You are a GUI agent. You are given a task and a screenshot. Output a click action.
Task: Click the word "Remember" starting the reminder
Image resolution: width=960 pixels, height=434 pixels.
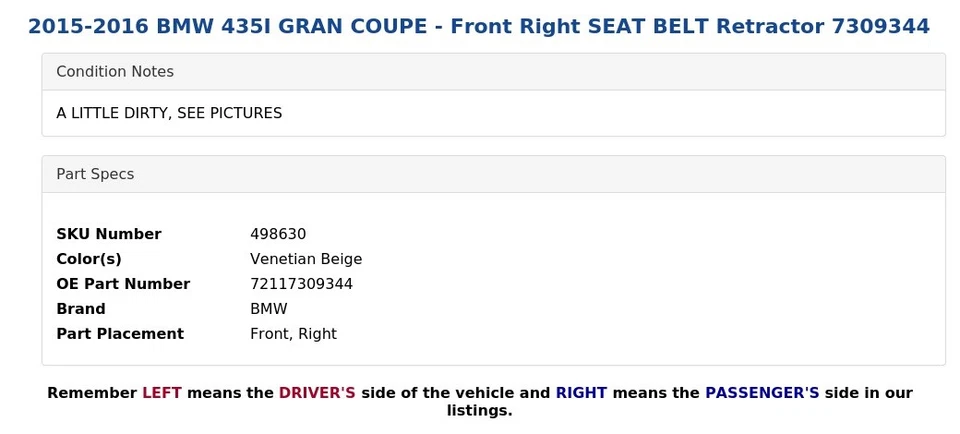(x=92, y=393)
